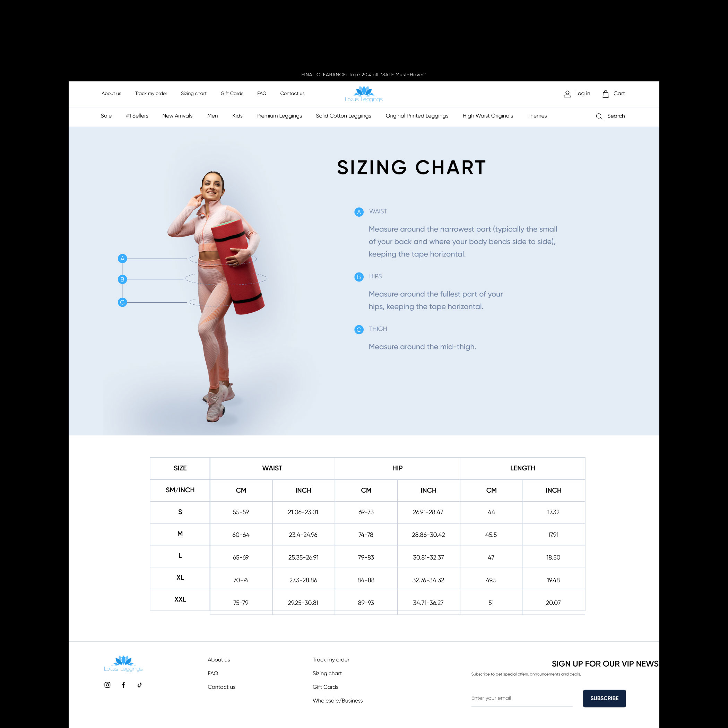The width and height of the screenshot is (728, 728).
Task: Click the TikTok icon in footer
Action: coord(138,685)
